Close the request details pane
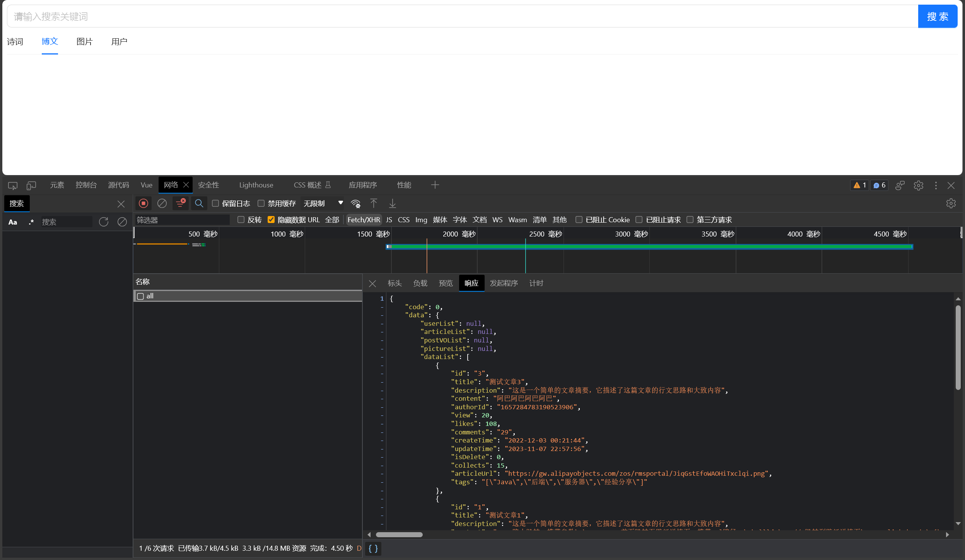 [x=372, y=284]
